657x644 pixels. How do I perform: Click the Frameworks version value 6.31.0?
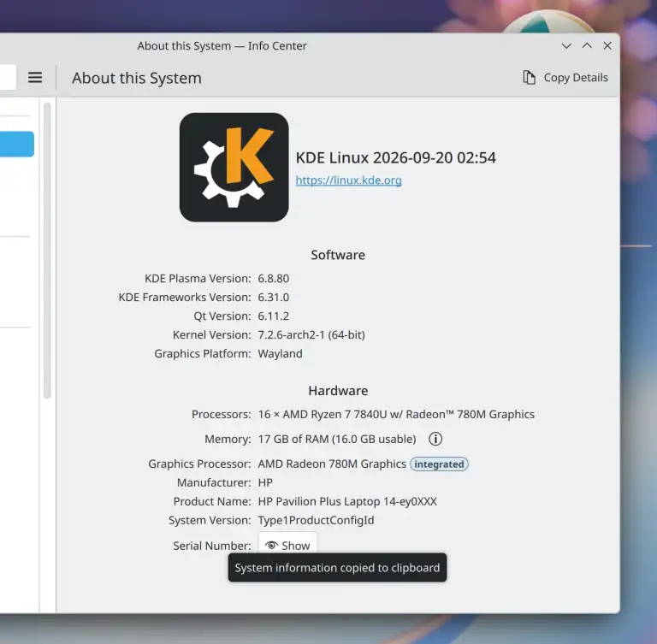pyautogui.click(x=273, y=298)
